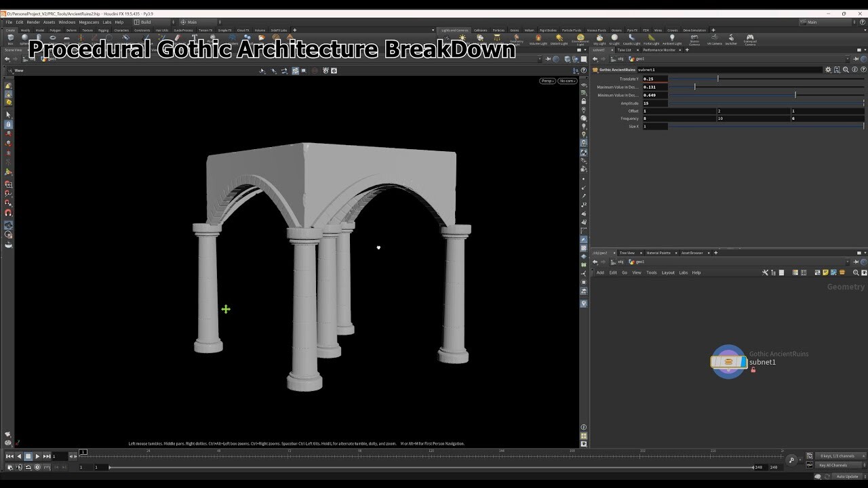Toggle snapping in the lower-left playbar icons
868x488 pixels.
tap(27, 466)
